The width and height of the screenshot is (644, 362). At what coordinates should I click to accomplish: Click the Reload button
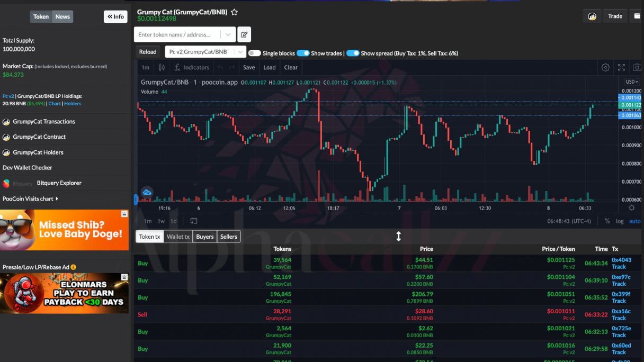pos(148,52)
